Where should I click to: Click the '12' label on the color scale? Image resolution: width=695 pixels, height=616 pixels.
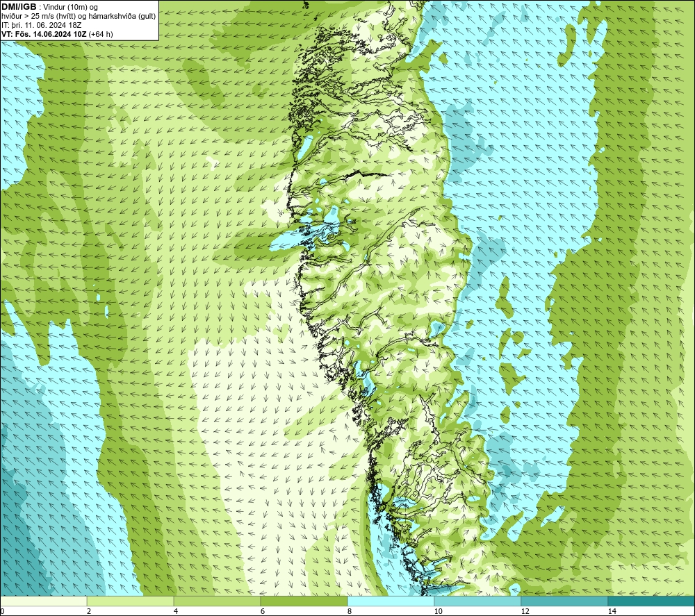(x=525, y=611)
